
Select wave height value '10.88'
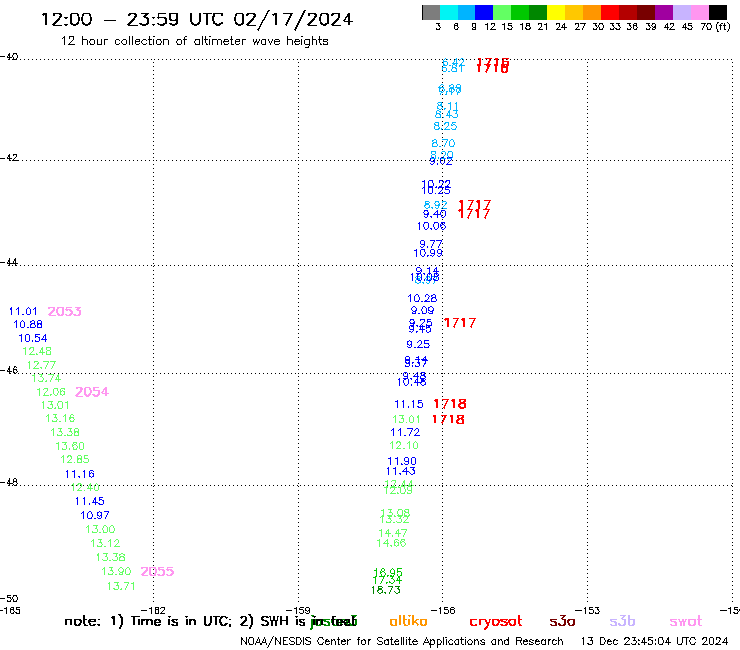tap(28, 324)
